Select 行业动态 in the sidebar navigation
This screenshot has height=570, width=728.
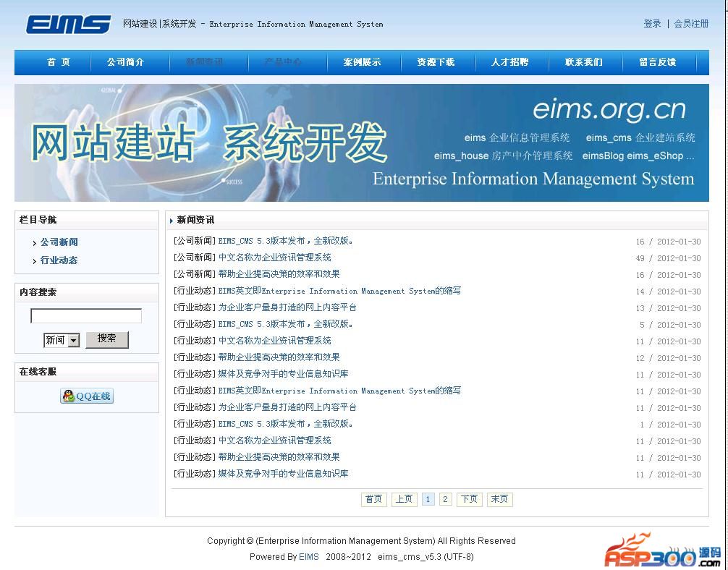point(59,260)
